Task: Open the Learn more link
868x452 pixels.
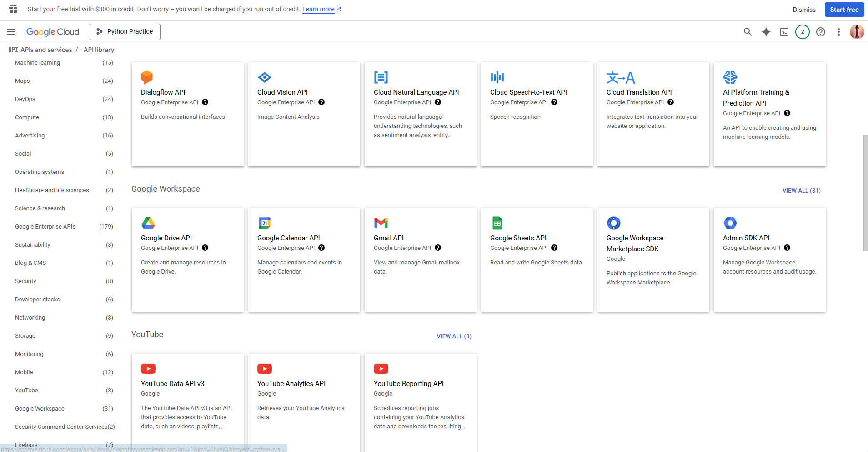Action: click(321, 9)
